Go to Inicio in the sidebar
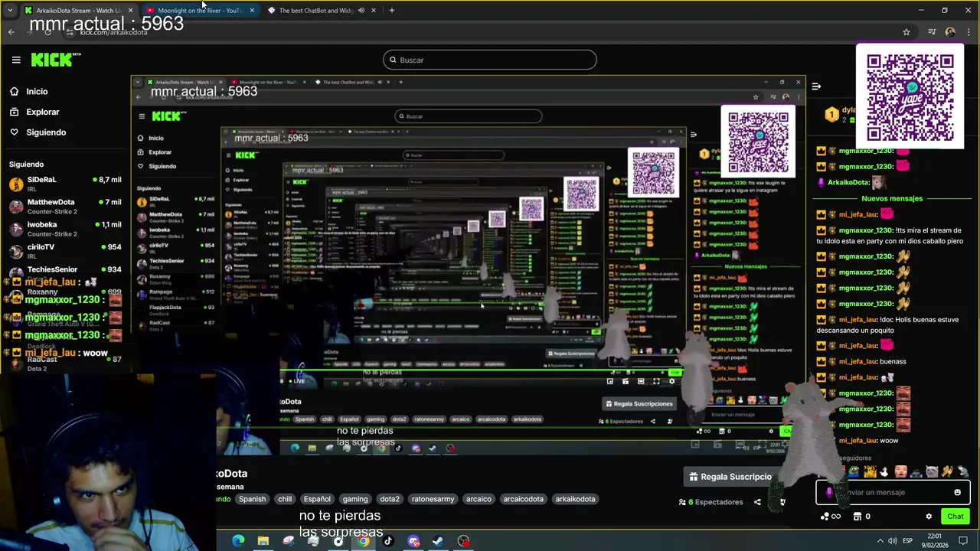The height and width of the screenshot is (551, 980). pyautogui.click(x=37, y=91)
